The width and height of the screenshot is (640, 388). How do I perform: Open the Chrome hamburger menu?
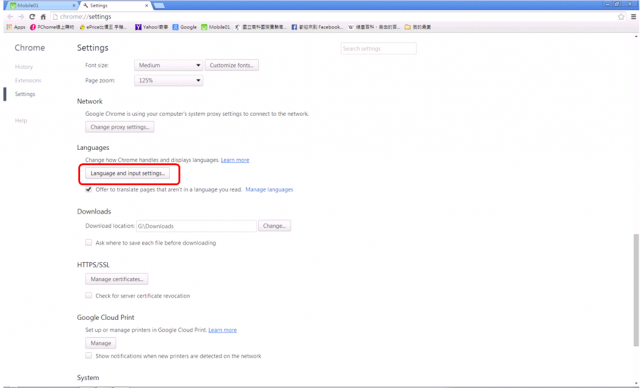[633, 17]
